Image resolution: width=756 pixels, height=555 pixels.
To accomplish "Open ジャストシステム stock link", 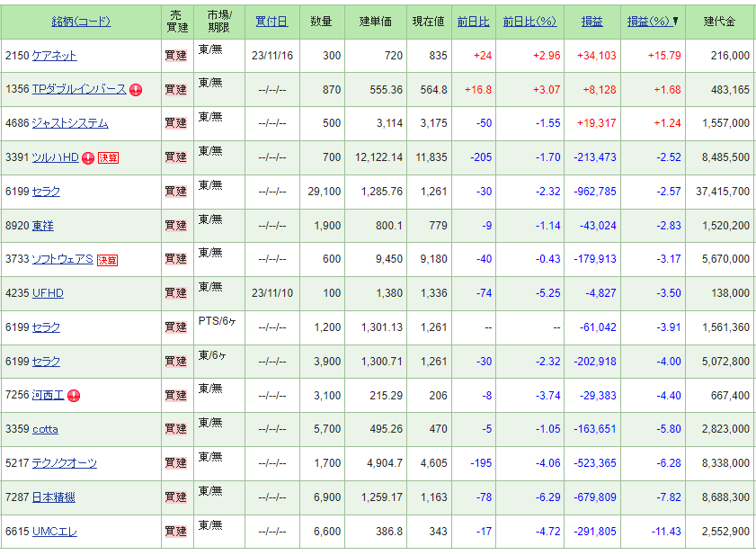I will [70, 123].
